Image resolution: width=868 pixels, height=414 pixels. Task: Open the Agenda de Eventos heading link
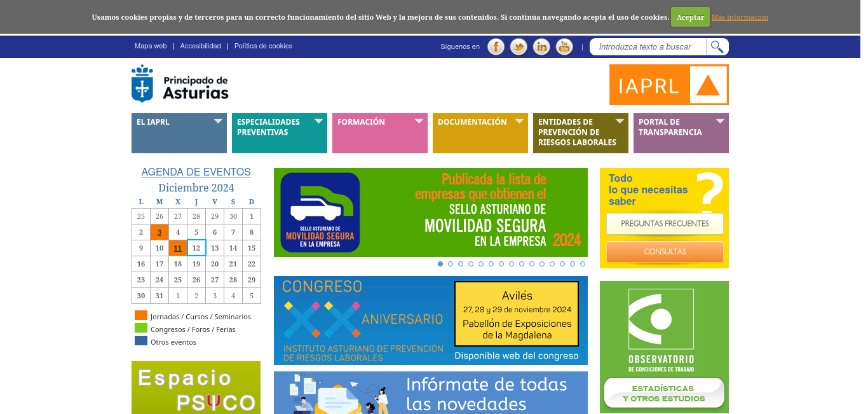[x=196, y=172]
